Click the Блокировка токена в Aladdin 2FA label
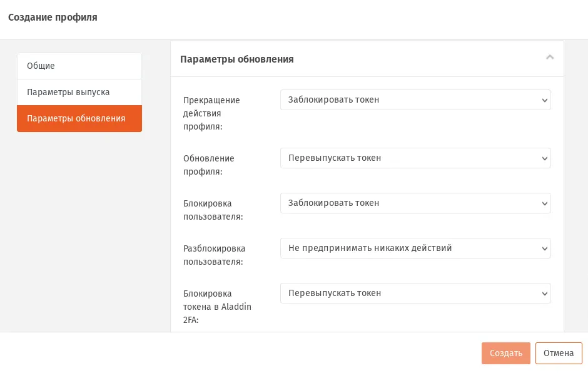Image resolution: width=588 pixels, height=373 pixels. 217,307
